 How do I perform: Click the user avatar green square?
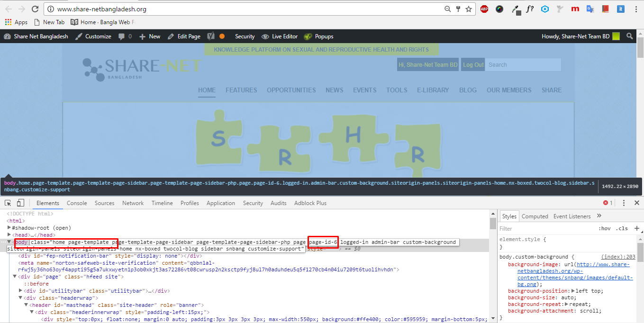click(x=616, y=36)
